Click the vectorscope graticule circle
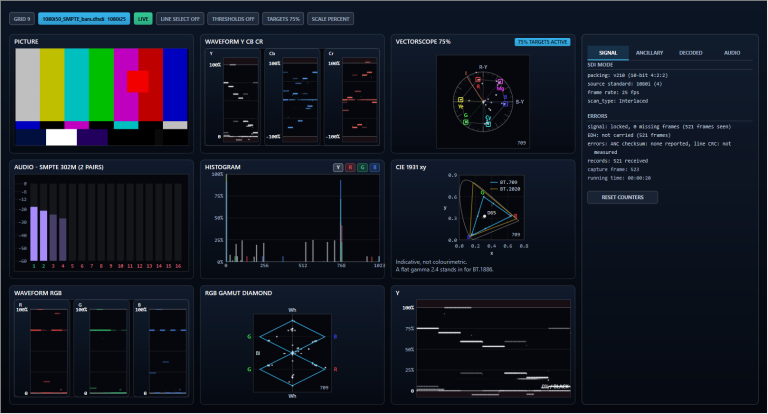Viewport: 768px width, 414px height. tap(483, 101)
